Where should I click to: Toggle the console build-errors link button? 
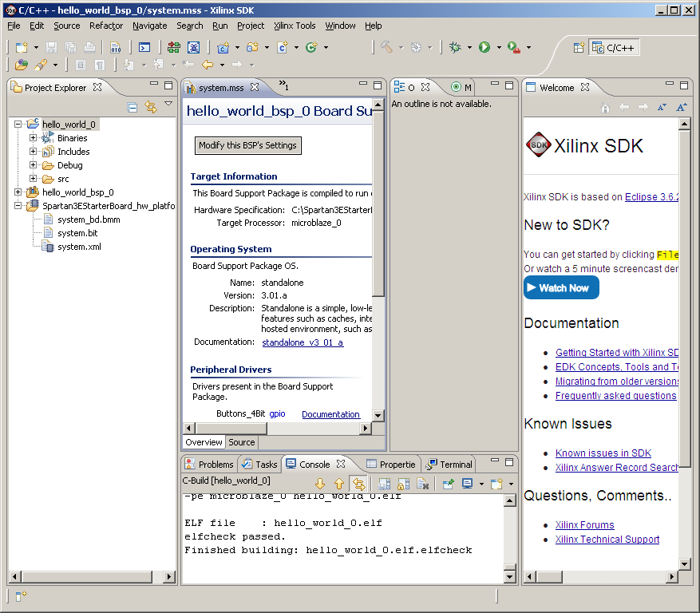[x=359, y=484]
